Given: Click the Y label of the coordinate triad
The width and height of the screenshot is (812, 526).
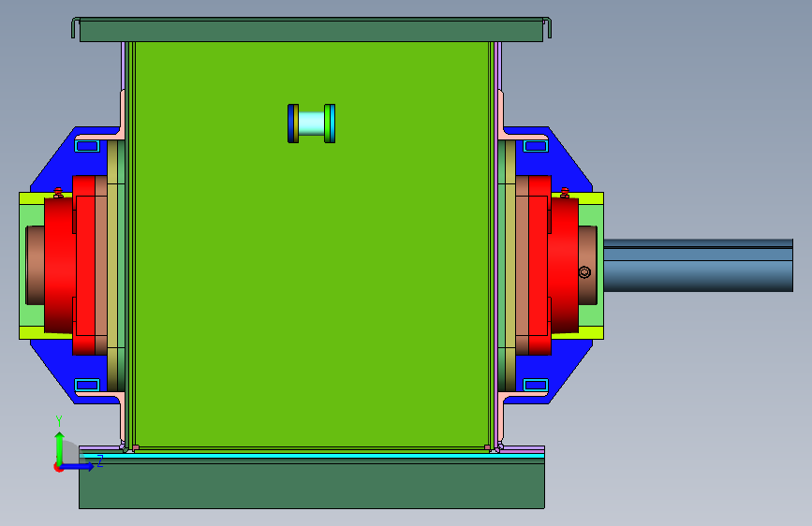Looking at the screenshot, I should point(59,421).
